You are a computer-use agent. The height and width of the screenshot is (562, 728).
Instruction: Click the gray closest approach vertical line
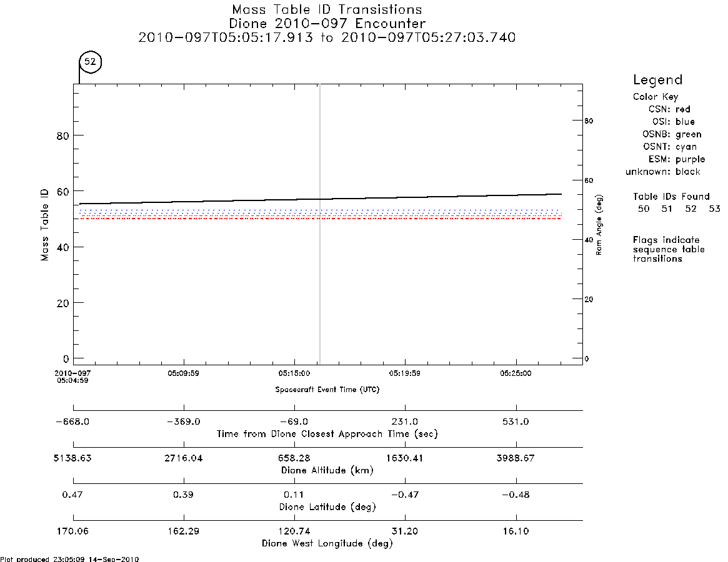319,224
